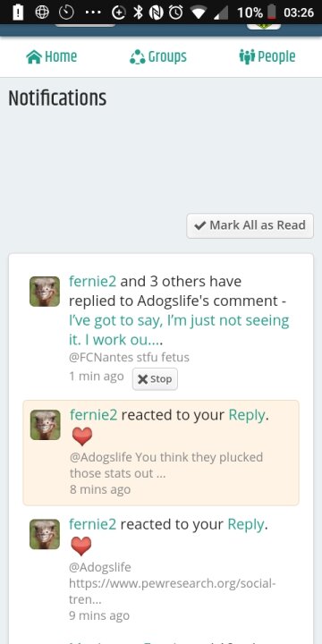Open fernie2 profile in replied notification
322x644 pixels.
pos(92,282)
